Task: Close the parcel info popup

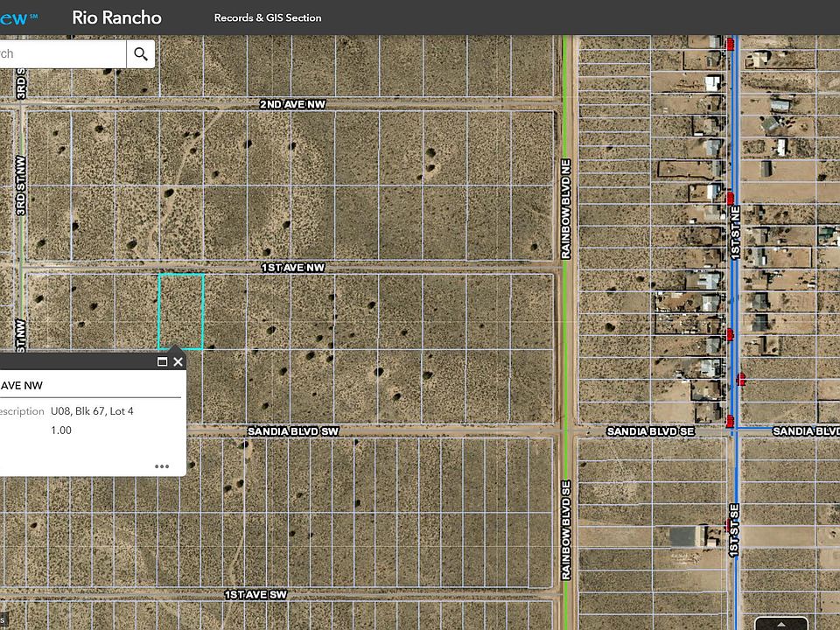Action: [178, 361]
